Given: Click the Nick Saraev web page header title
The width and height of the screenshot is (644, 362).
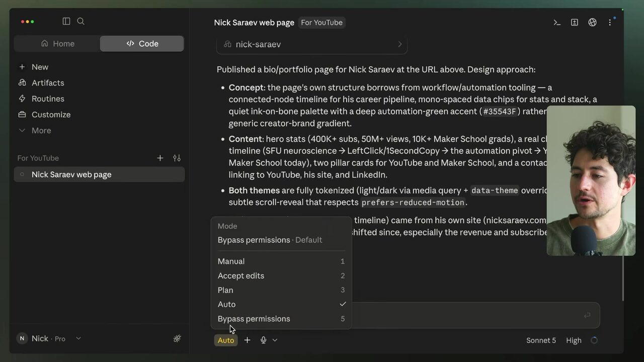Looking at the screenshot, I should click(x=254, y=23).
